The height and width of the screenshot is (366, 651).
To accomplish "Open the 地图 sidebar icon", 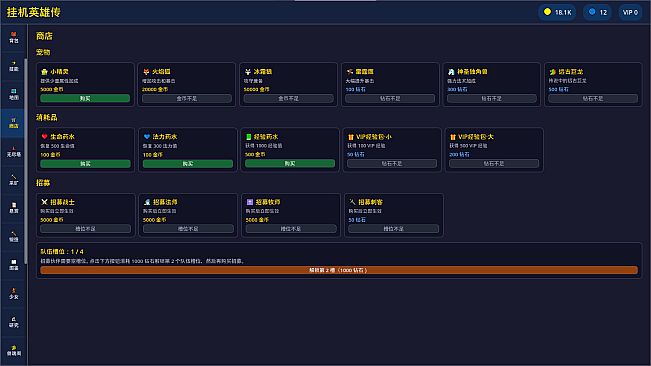I will pyautogui.click(x=14, y=95).
